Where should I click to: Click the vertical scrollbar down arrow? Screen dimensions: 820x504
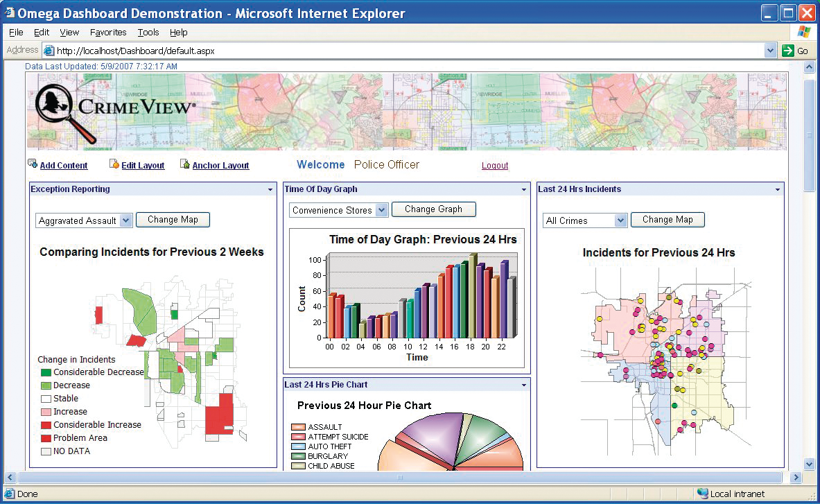click(808, 464)
